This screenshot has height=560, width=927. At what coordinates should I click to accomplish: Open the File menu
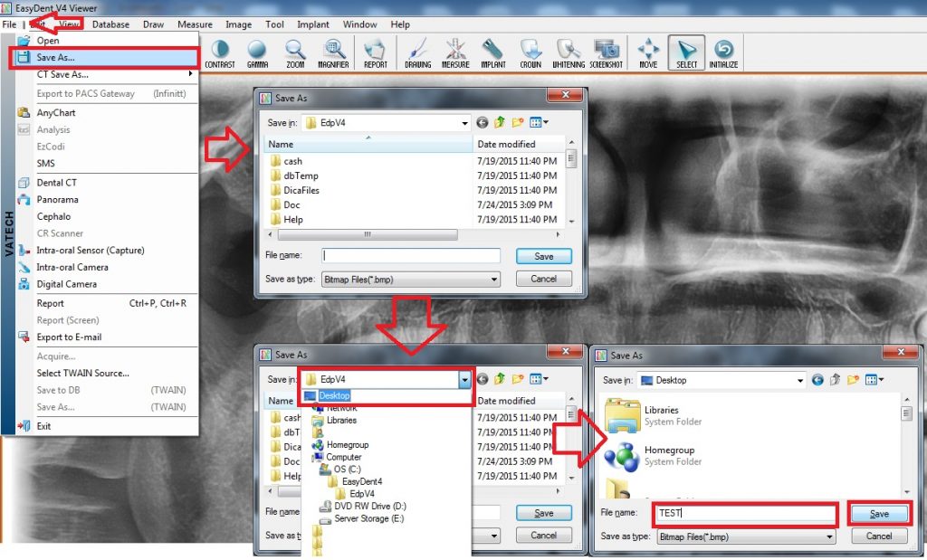[9, 24]
